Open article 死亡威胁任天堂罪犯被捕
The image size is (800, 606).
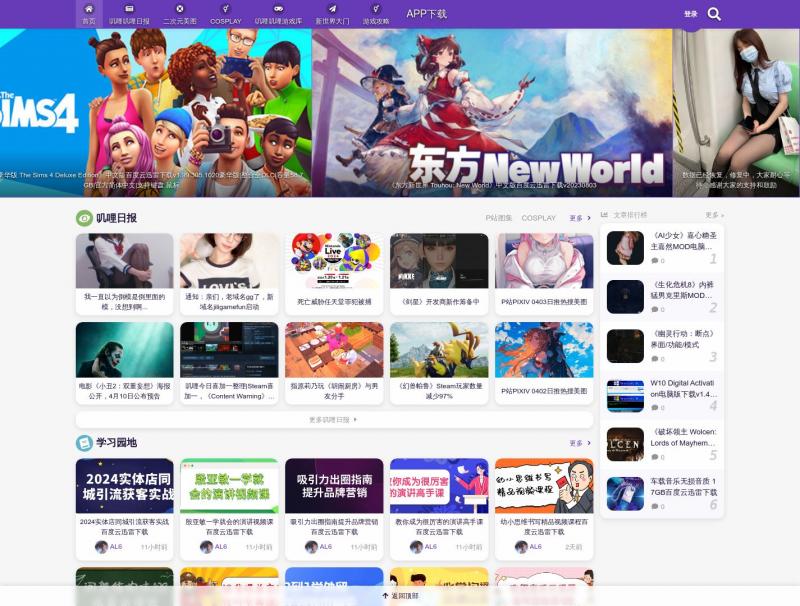click(x=334, y=301)
